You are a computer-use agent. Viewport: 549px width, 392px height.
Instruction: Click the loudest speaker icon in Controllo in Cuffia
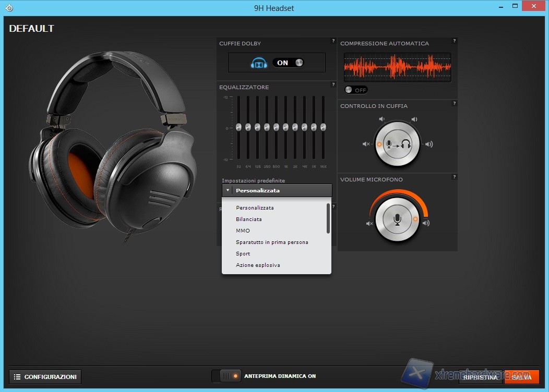428,144
